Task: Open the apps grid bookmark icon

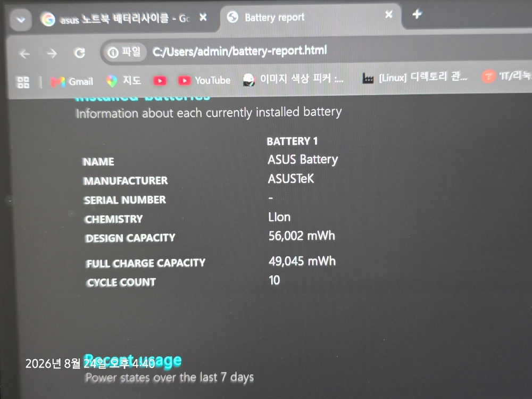Action: (x=23, y=82)
